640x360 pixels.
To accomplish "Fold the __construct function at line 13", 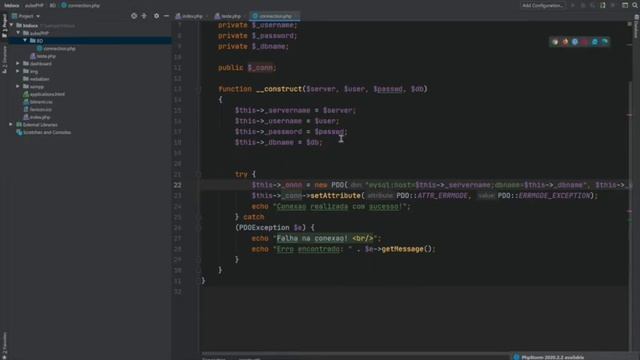I will pos(199,89).
